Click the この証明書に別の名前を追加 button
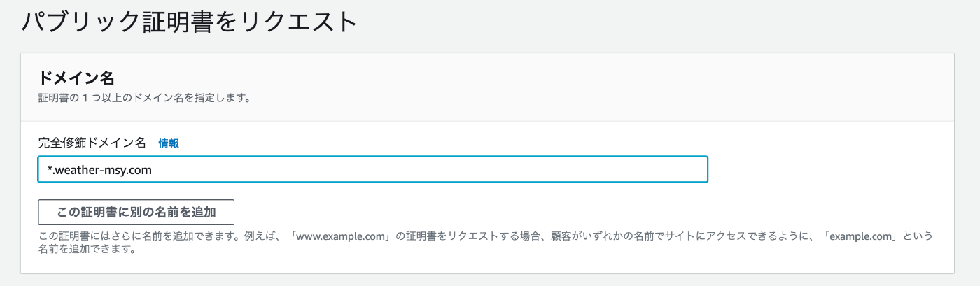The height and width of the screenshot is (286, 980). pos(136,212)
